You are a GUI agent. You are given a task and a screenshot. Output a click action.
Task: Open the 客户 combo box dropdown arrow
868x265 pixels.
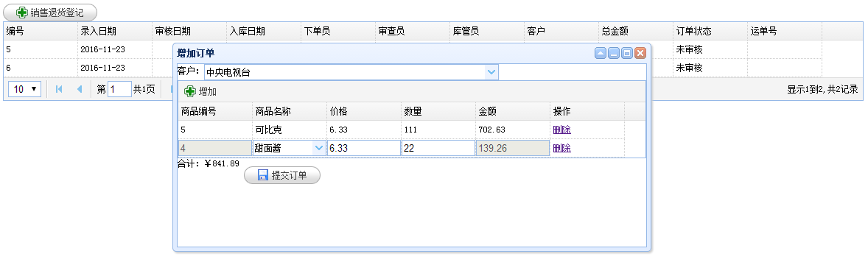coord(491,72)
